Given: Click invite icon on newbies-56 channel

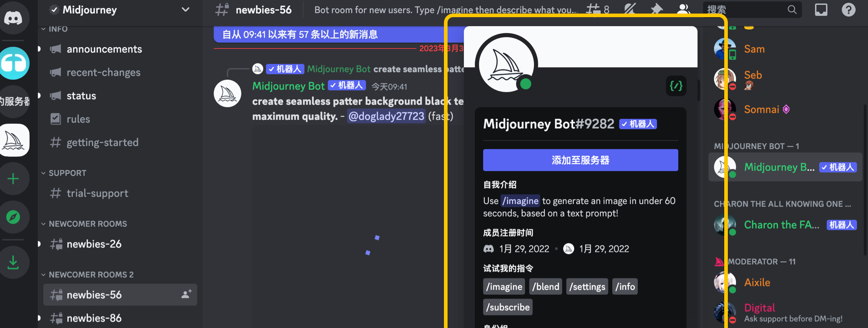Looking at the screenshot, I should [x=186, y=295].
